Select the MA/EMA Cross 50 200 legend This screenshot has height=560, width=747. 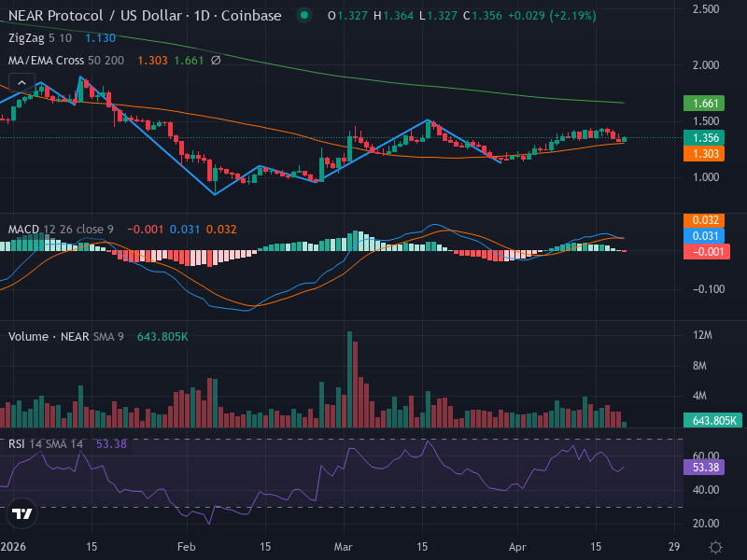(x=66, y=61)
